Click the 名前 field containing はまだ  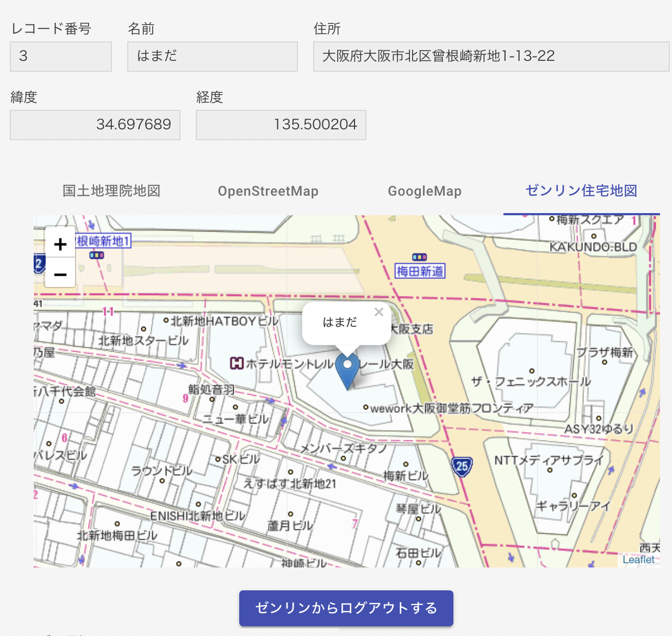pos(213,57)
